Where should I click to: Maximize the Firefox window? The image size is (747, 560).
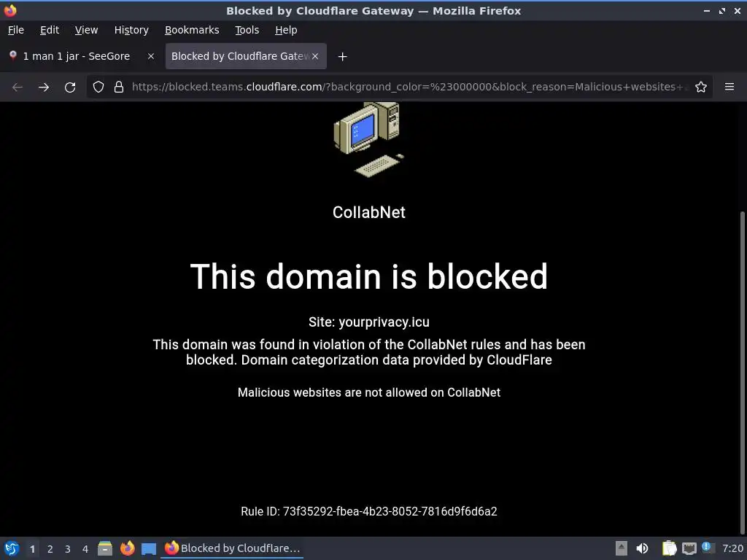(722, 10)
